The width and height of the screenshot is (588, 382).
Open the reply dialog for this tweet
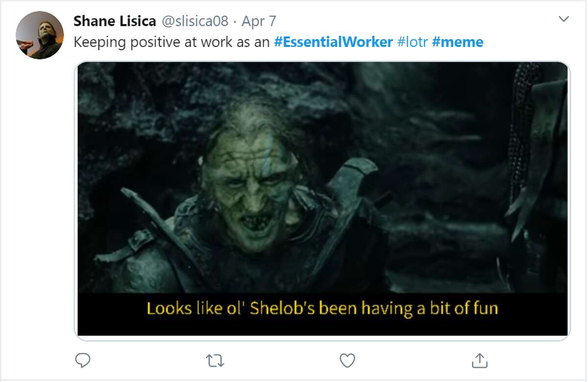pyautogui.click(x=83, y=361)
